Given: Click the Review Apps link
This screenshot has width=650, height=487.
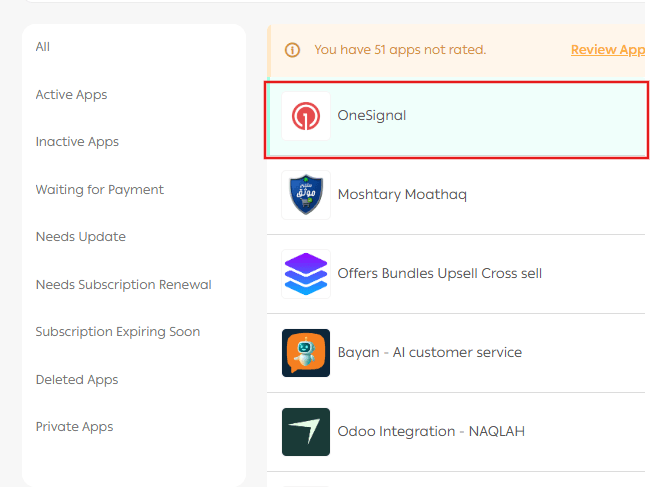Looking at the screenshot, I should click(608, 50).
